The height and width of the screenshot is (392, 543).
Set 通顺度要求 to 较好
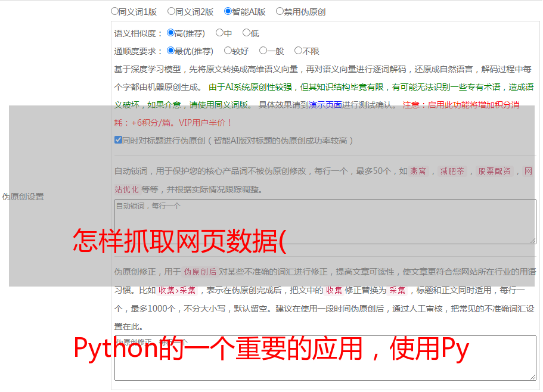tap(228, 51)
